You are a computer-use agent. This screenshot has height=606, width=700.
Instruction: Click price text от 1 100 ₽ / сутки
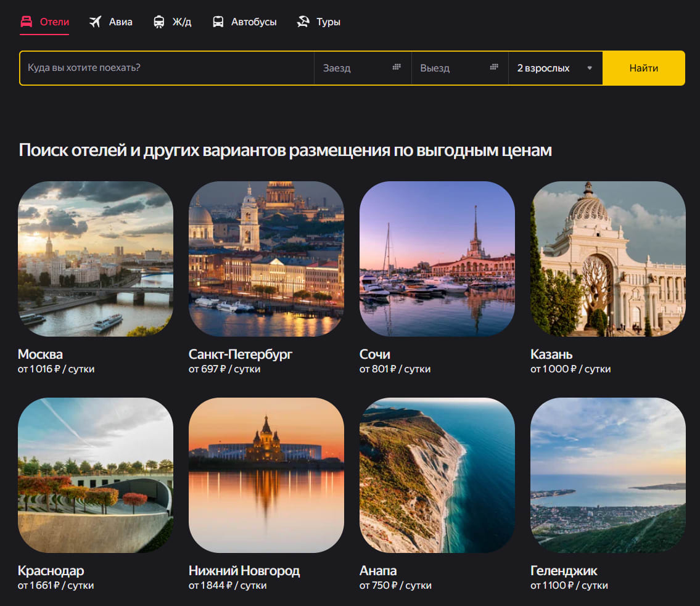point(569,586)
